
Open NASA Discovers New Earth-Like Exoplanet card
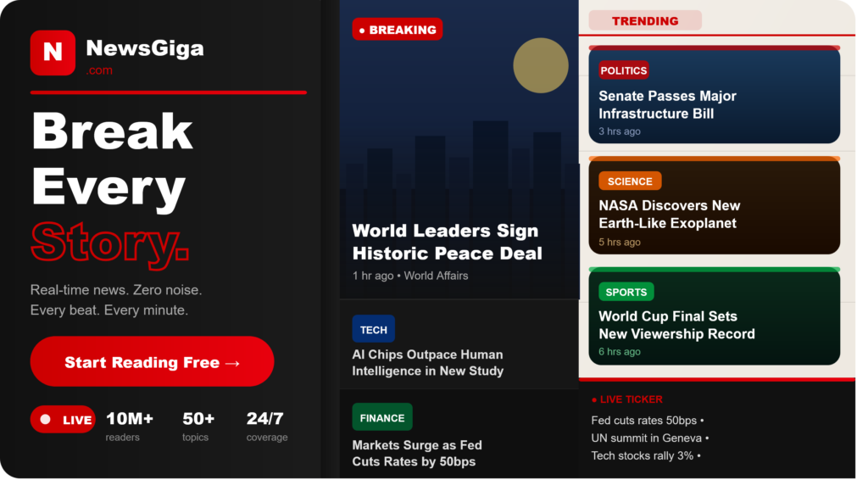714,205
